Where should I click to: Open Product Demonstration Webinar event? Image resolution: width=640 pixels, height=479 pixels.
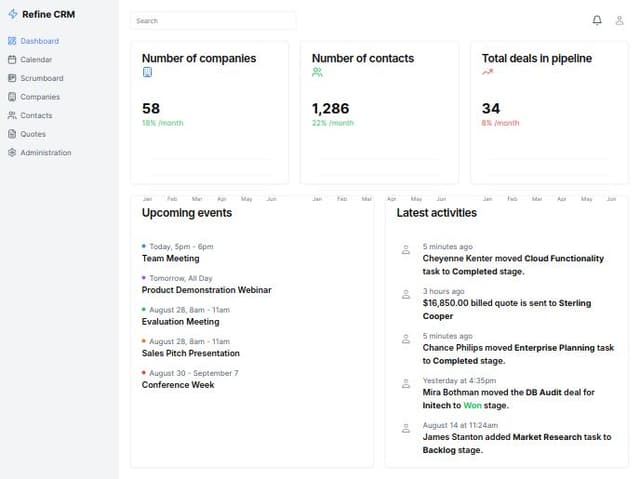[x=207, y=290]
